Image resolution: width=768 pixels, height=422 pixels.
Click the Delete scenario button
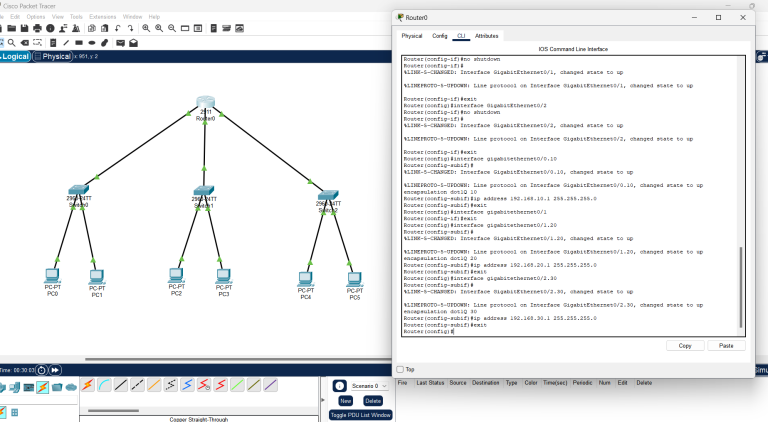coord(373,400)
